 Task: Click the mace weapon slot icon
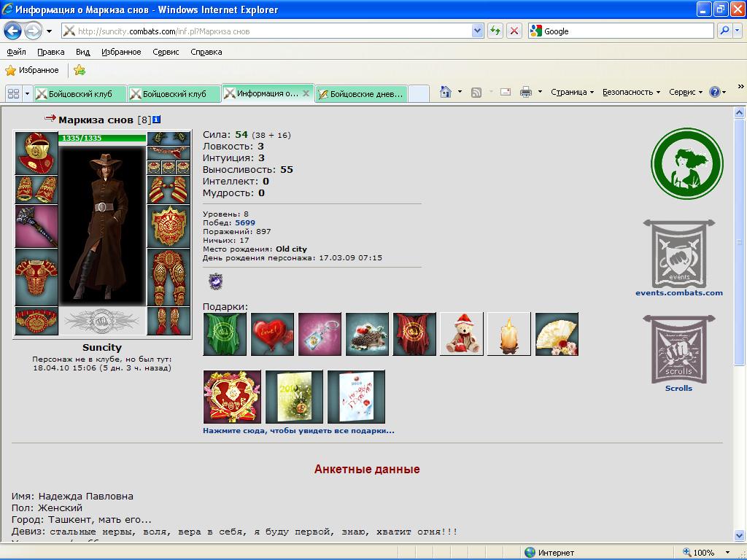(x=36, y=226)
